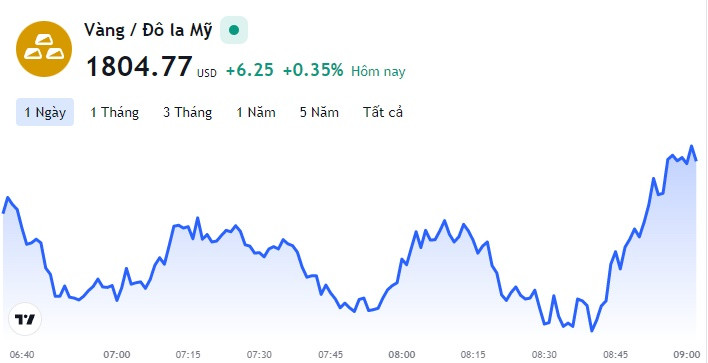Screen dimensions: 708x363
Task: Click the 09:00 time axis label
Action: (x=686, y=355)
